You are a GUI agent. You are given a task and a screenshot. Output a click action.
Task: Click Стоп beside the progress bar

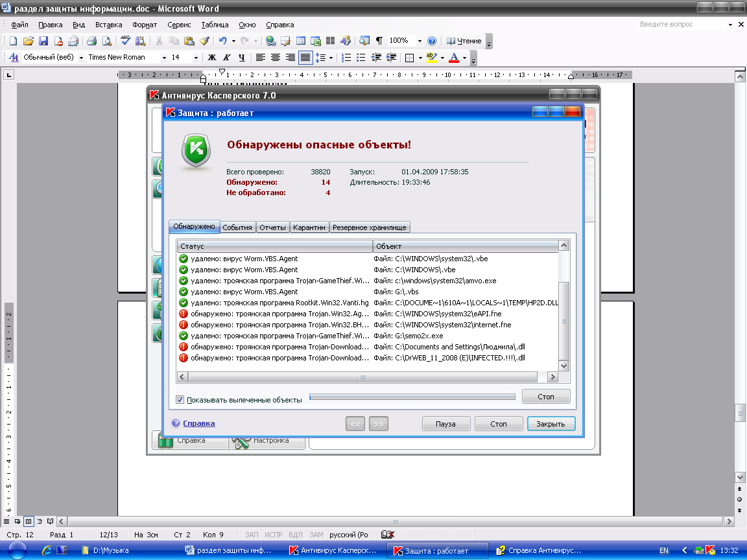click(546, 396)
